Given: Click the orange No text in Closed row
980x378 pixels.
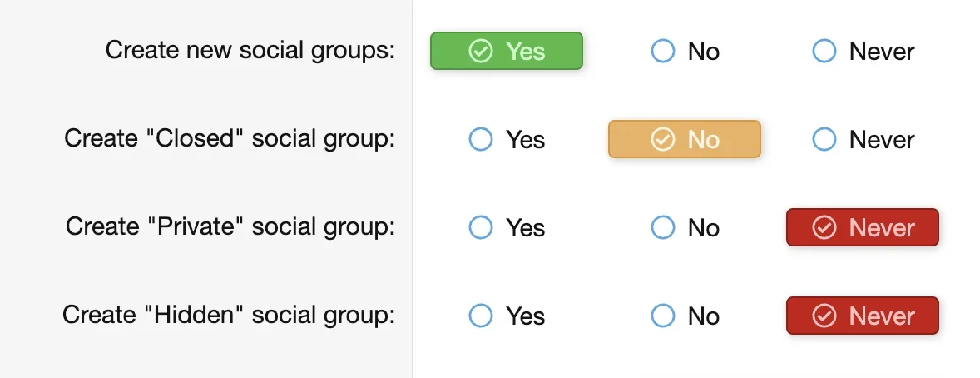Looking at the screenshot, I should point(703,140).
